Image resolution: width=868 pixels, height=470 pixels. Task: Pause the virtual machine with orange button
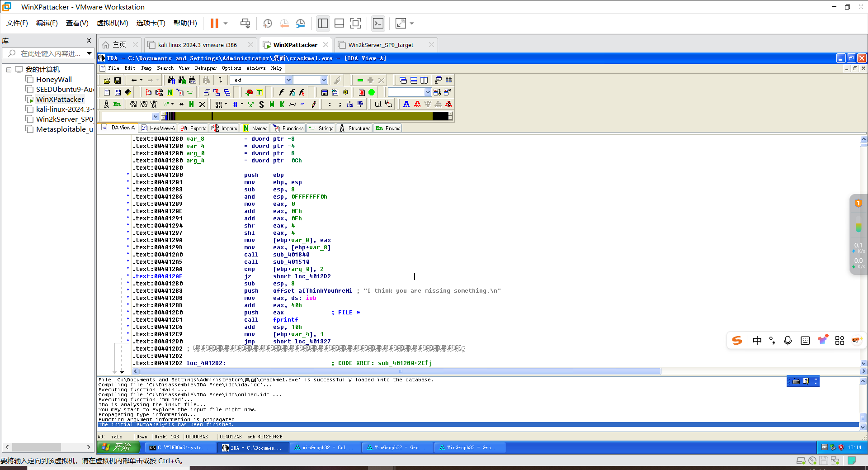click(214, 24)
